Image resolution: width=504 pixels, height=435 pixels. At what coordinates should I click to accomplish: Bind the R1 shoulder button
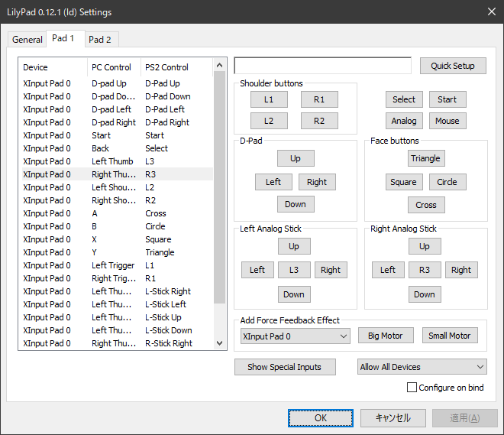[319, 99]
